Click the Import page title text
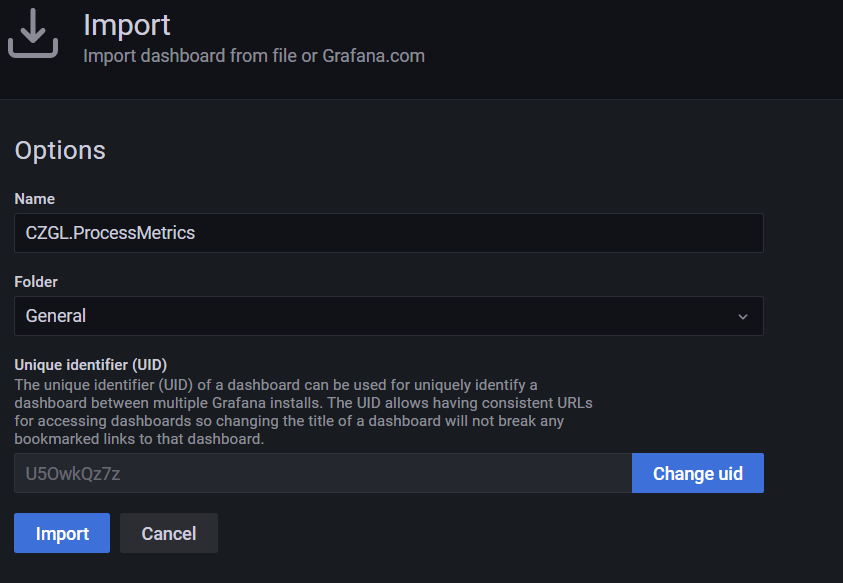The width and height of the screenshot is (843, 583). pyautogui.click(x=127, y=25)
